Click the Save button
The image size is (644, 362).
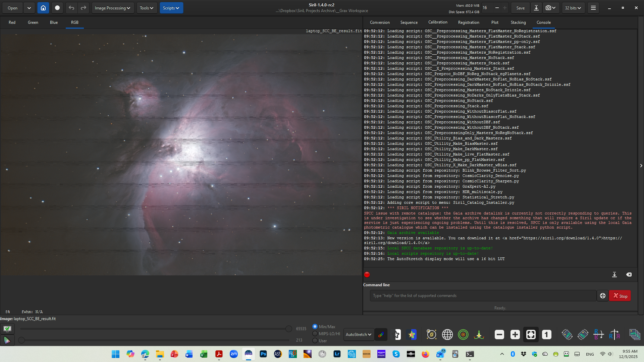(x=520, y=8)
